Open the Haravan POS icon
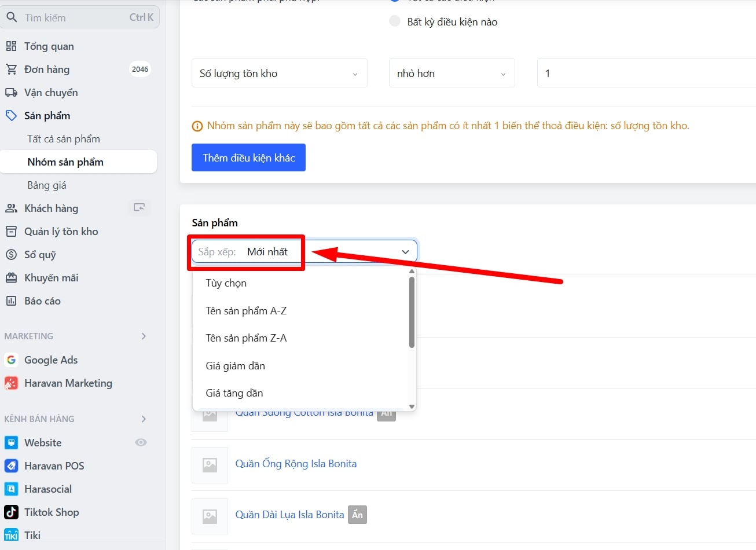756x550 pixels. (x=11, y=466)
